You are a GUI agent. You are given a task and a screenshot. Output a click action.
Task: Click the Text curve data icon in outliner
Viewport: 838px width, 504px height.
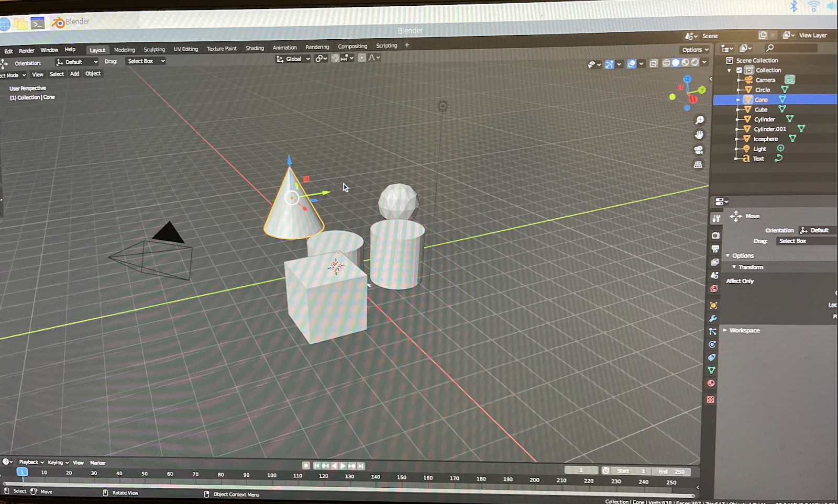click(x=779, y=158)
